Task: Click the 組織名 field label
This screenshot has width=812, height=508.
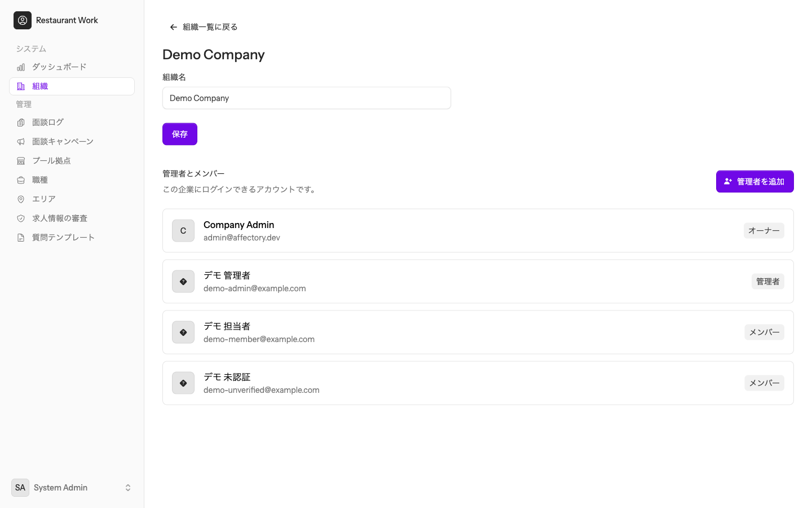Action: 174,77
